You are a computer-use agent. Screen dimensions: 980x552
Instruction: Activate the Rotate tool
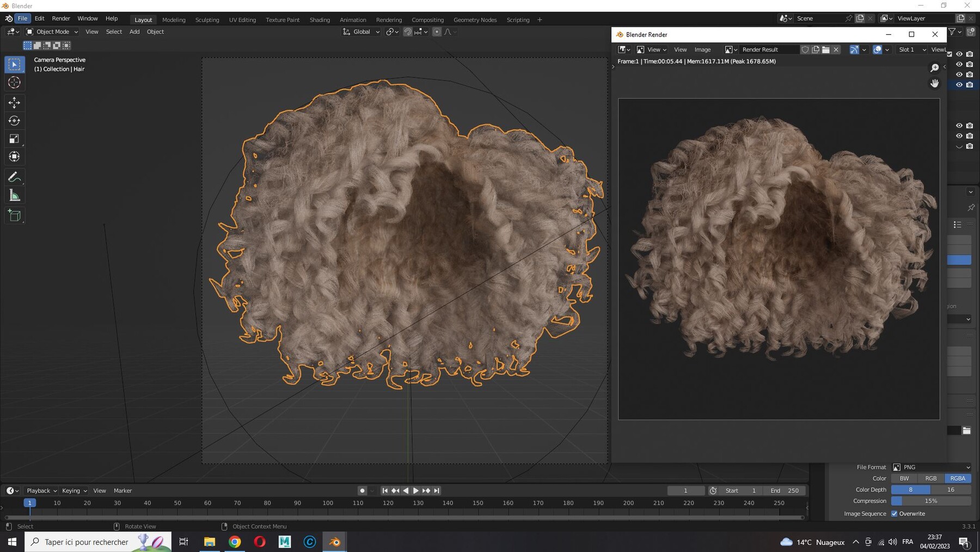pos(15,120)
